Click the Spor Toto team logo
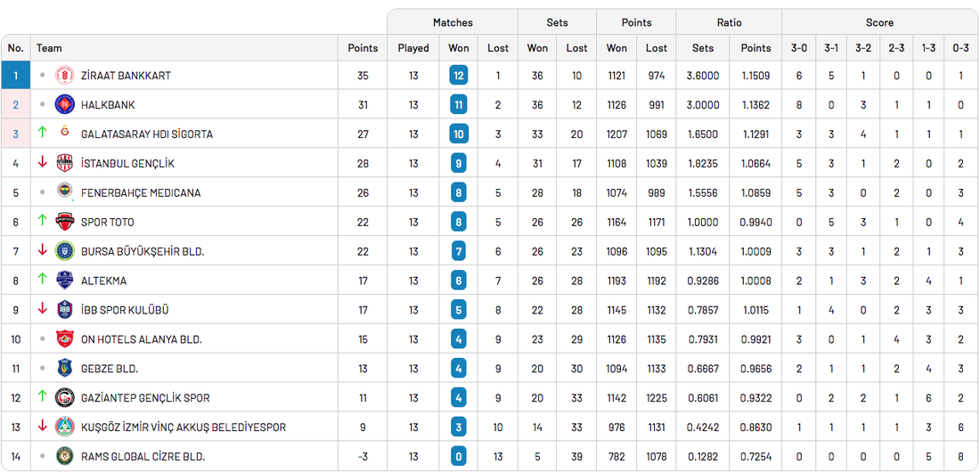This screenshot has width=980, height=472. pyautogui.click(x=65, y=222)
